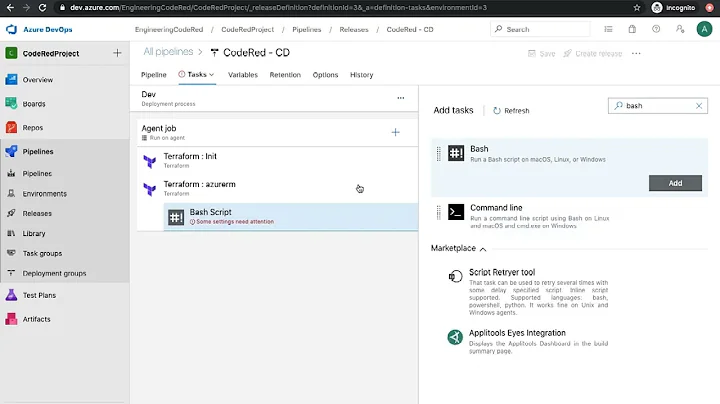
Task: Reload the page in the browser
Action: pyautogui.click(x=42, y=7)
